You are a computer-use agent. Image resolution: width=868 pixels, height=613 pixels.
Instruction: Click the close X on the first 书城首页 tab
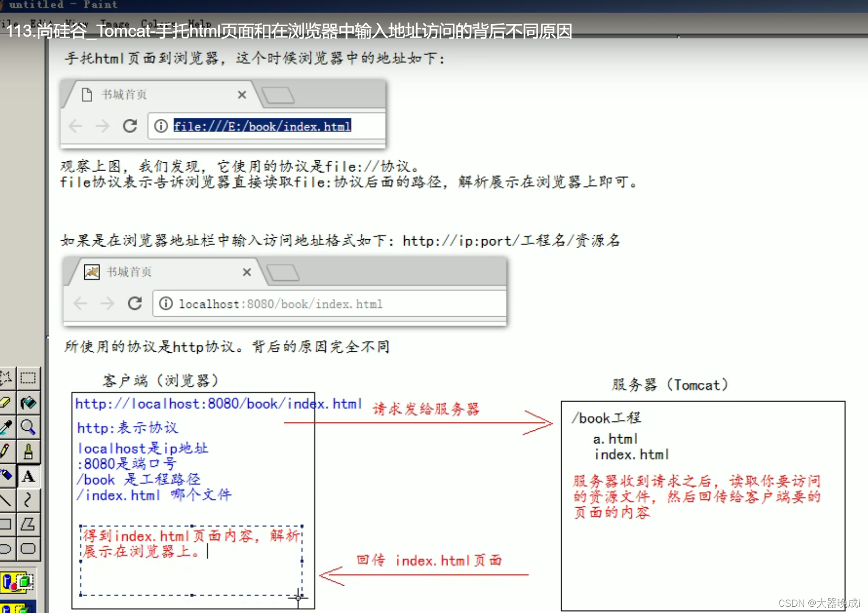click(242, 95)
